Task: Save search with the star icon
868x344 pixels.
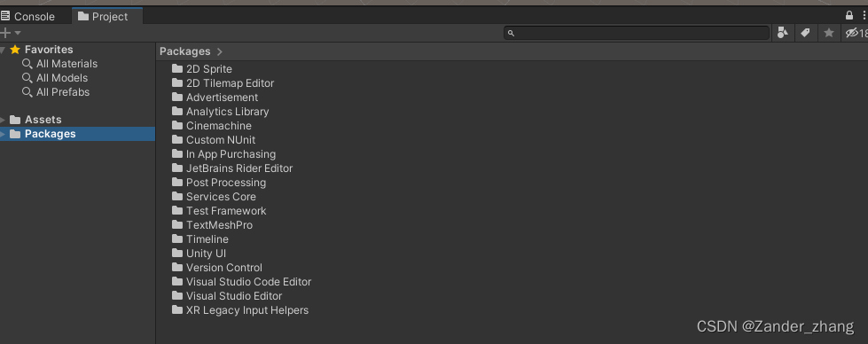Action: click(x=829, y=33)
